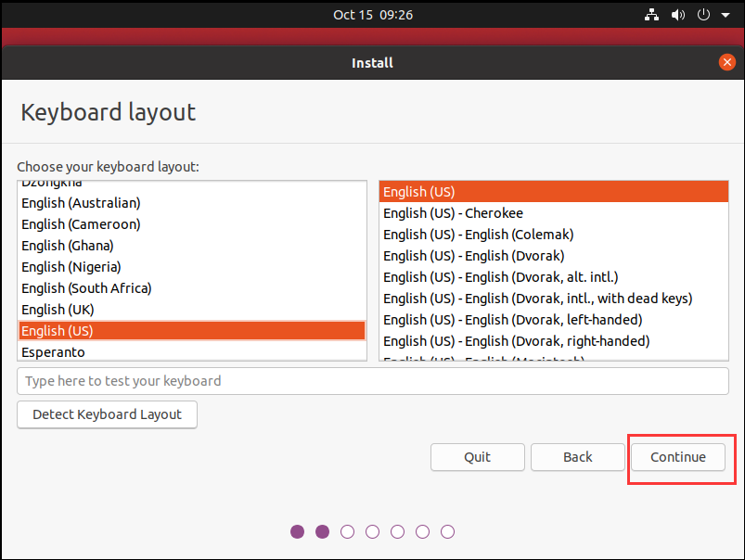The image size is (745, 560).
Task: Select English (Australian) layout
Action: pyautogui.click(x=192, y=203)
